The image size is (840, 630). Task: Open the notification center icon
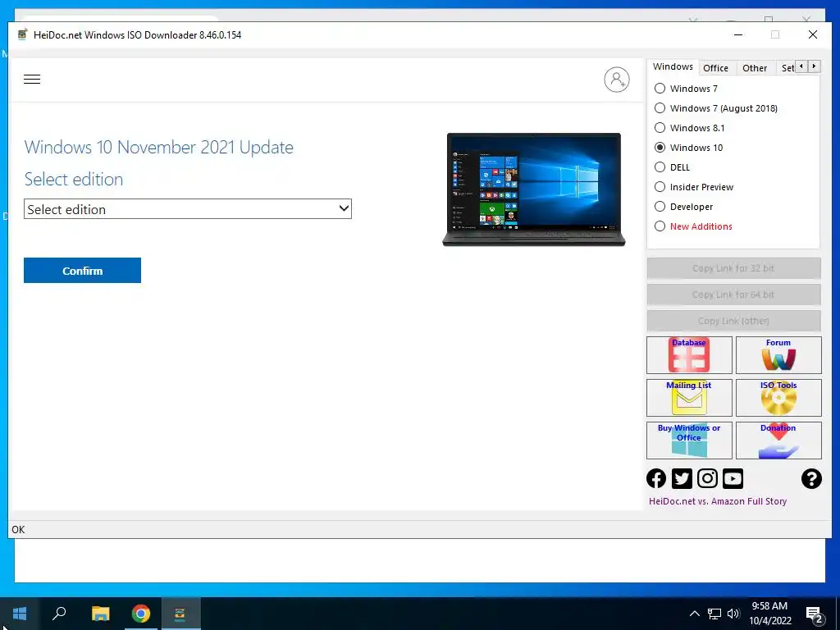coord(815,614)
